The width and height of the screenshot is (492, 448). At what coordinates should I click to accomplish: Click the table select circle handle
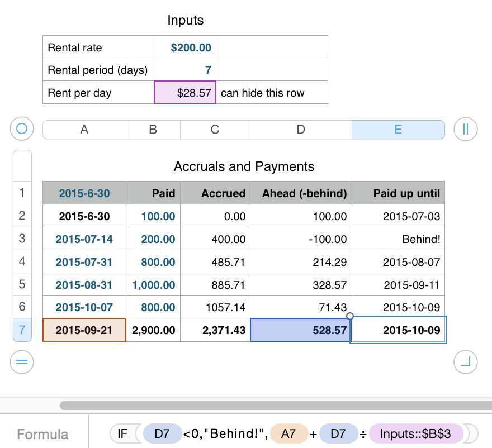pos(22,130)
